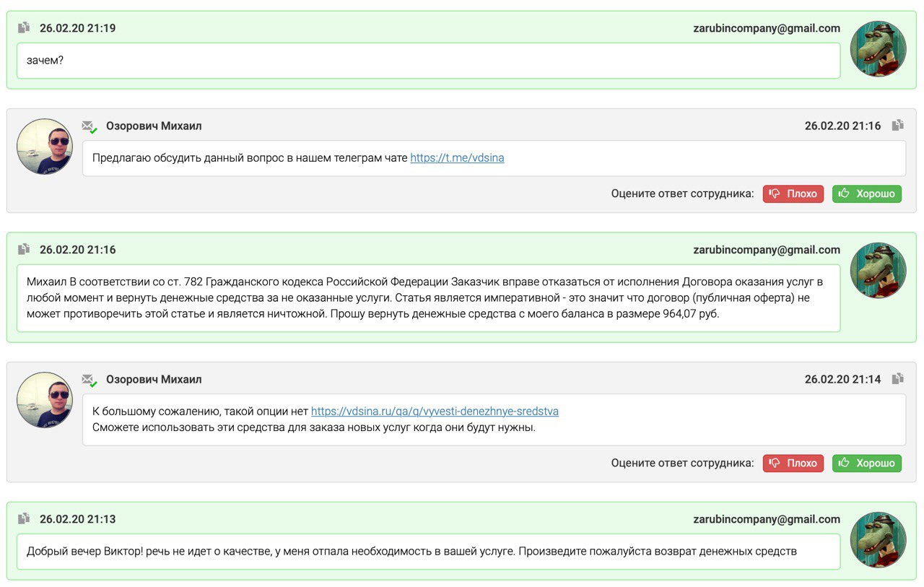Viewport: 924px width, 587px height.
Task: Click copy icon next to staff 21:14 timestamp
Action: click(x=898, y=378)
